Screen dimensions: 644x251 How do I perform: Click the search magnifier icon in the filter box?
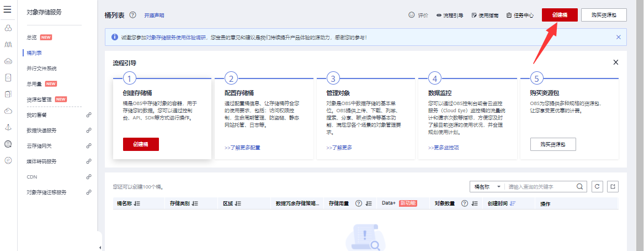pyautogui.click(x=579, y=186)
